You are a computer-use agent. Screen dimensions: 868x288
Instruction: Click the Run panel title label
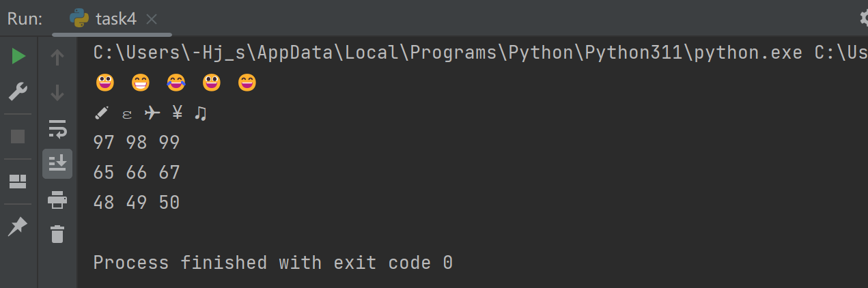[x=25, y=18]
